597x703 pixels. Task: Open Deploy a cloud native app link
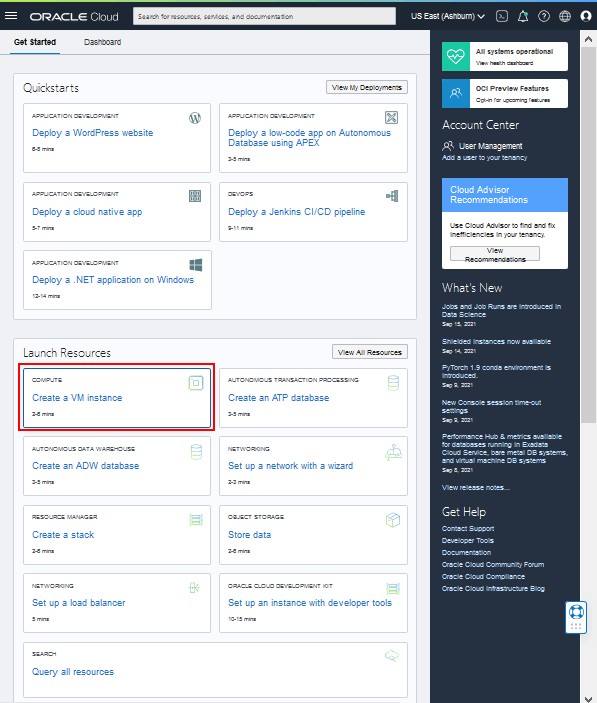pos(87,212)
